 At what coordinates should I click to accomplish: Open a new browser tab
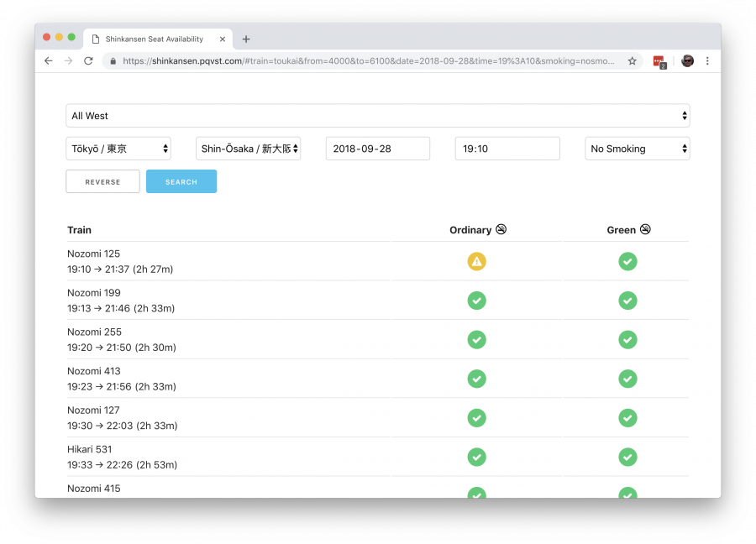pyautogui.click(x=245, y=39)
